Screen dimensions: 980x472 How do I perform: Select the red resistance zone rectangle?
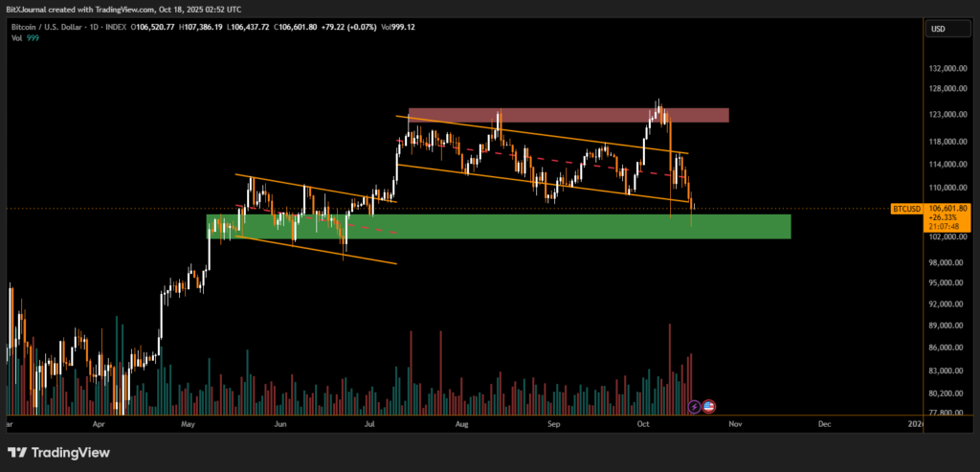coord(568,116)
